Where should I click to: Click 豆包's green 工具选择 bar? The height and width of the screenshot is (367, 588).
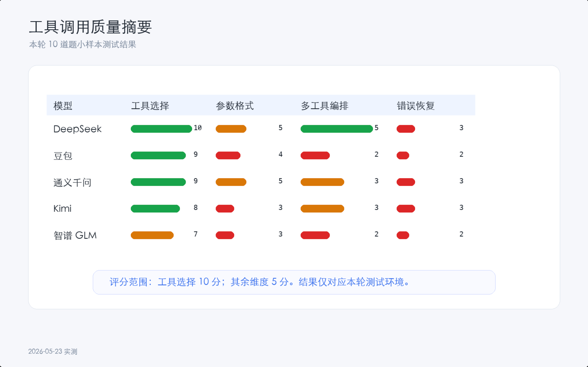coord(158,156)
